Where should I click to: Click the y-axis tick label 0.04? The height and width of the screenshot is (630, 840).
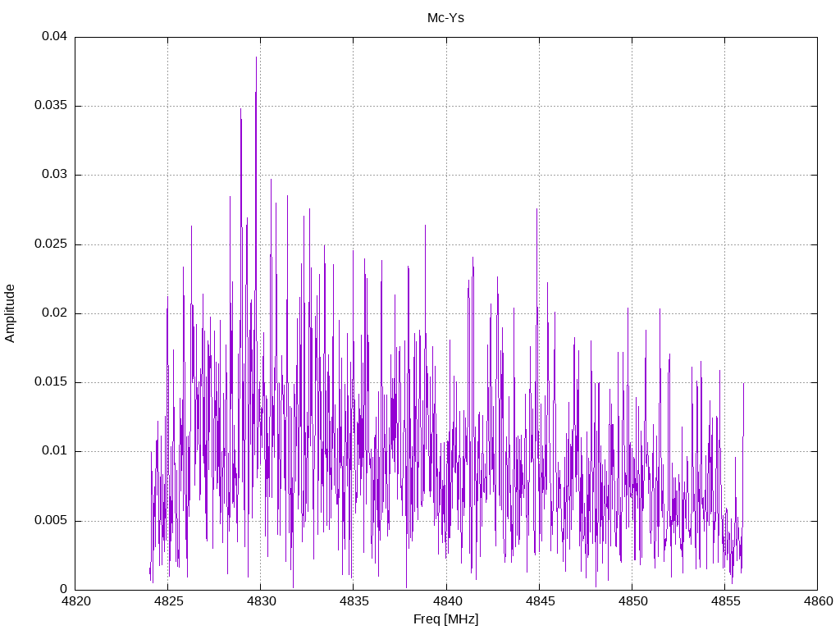pos(55,36)
